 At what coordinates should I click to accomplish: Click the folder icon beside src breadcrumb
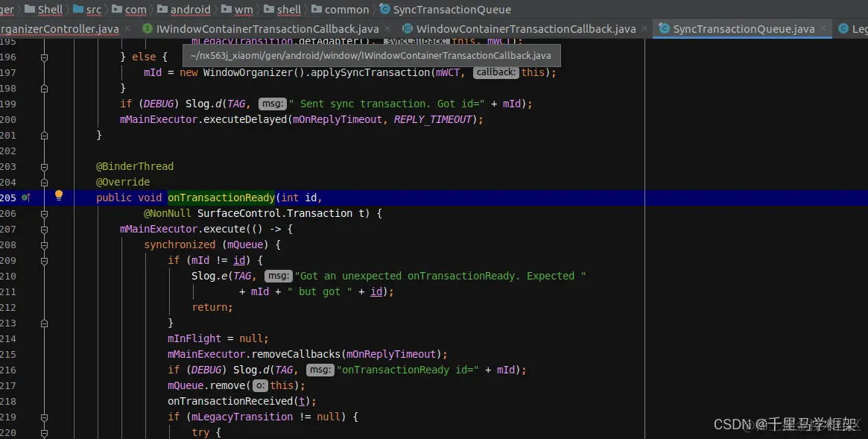pyautogui.click(x=78, y=9)
